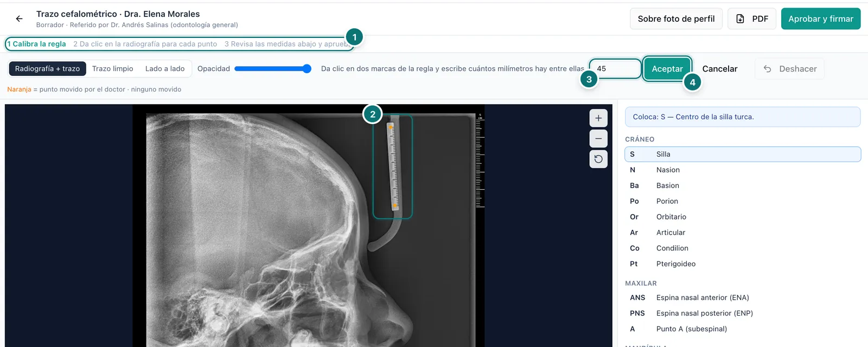Viewport: 868px width, 347px height.
Task: Click the PDF export button
Action: (x=752, y=19)
